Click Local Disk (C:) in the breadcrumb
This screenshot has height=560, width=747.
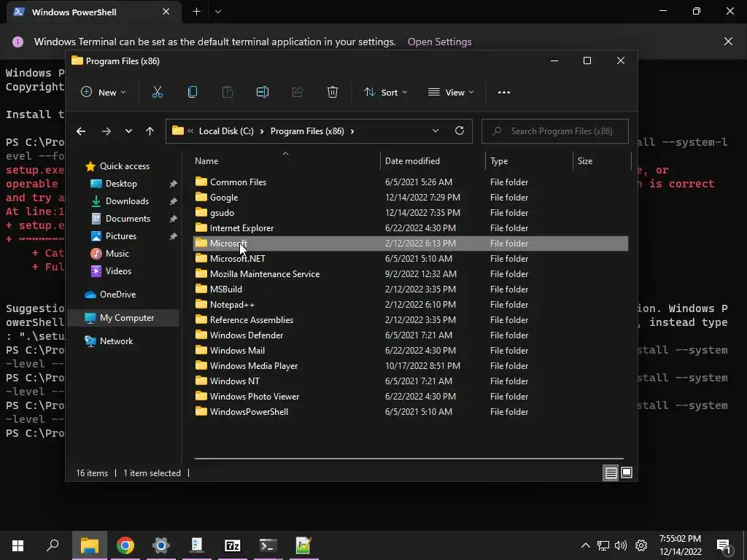(x=226, y=131)
